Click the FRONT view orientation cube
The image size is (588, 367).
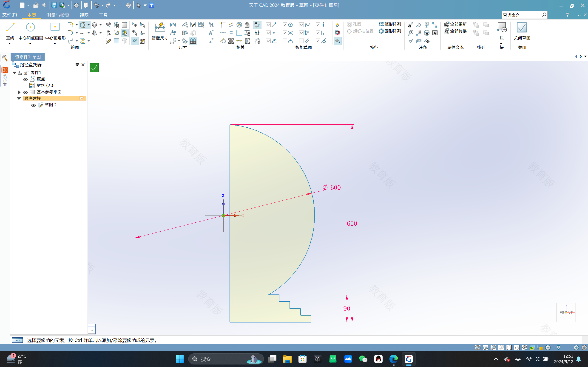coord(566,313)
